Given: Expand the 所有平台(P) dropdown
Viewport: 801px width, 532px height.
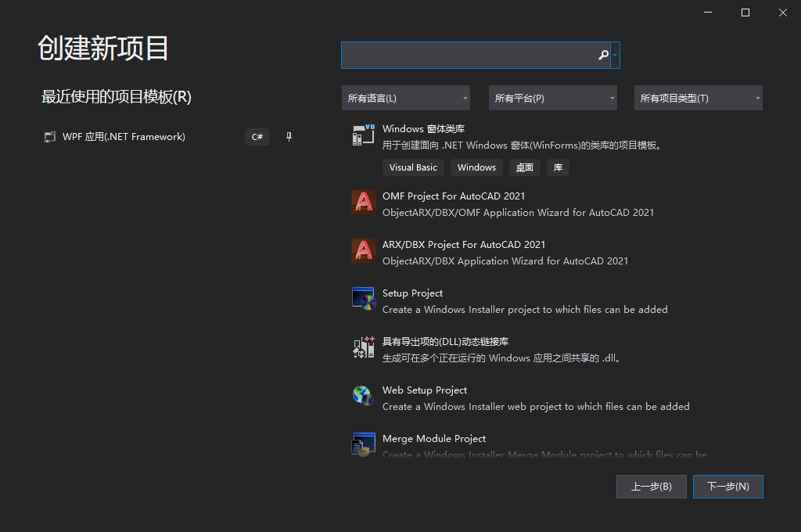Looking at the screenshot, I should tap(553, 98).
